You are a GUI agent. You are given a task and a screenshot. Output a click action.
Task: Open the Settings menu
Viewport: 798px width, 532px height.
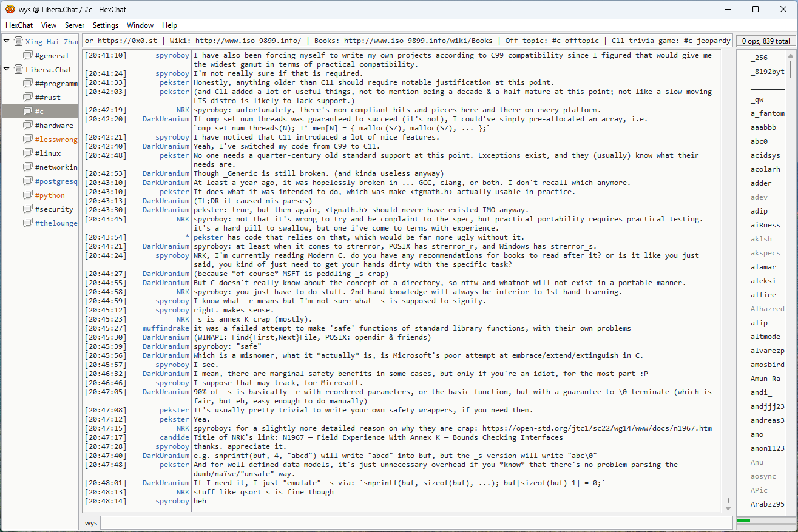coord(106,25)
